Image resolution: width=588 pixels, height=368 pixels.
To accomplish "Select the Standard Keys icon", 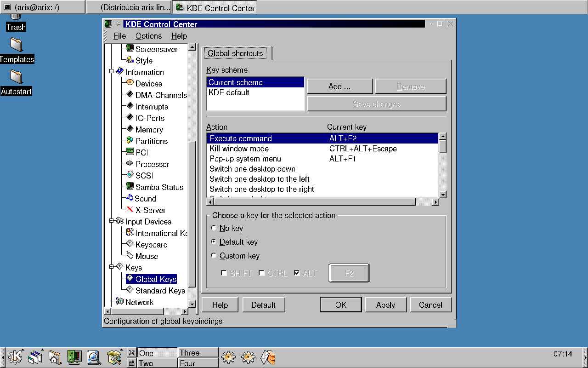I will [130, 290].
